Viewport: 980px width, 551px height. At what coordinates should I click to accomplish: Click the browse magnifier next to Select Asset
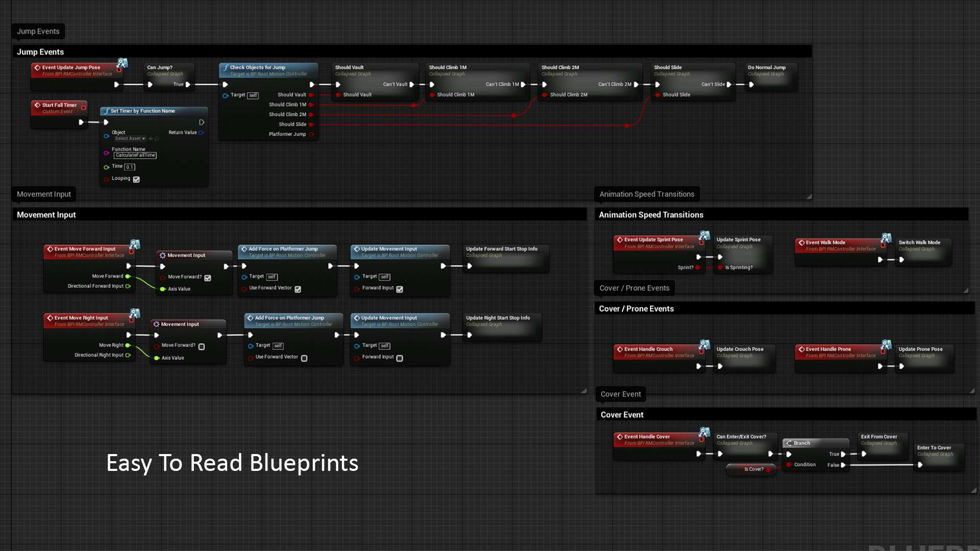[157, 139]
